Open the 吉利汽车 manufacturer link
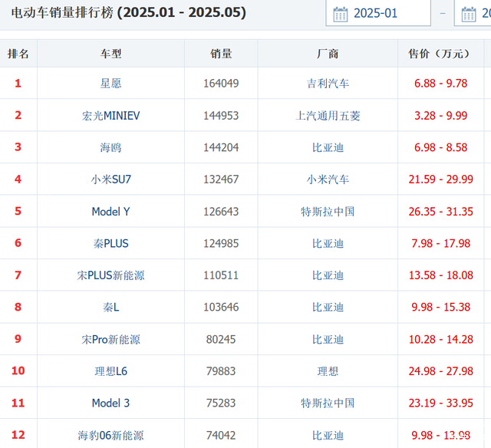Screen dimensions: 491x448 tap(328, 84)
